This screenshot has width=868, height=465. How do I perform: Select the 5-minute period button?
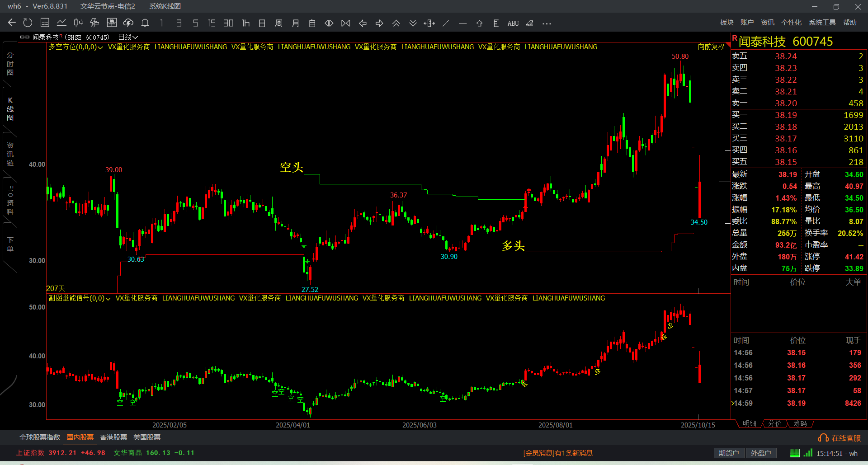(196, 23)
